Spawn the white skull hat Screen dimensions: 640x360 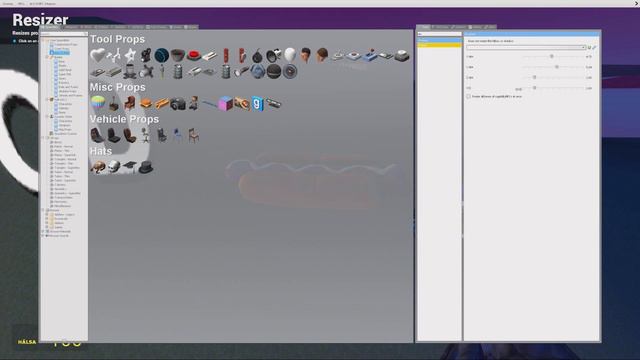click(x=114, y=167)
